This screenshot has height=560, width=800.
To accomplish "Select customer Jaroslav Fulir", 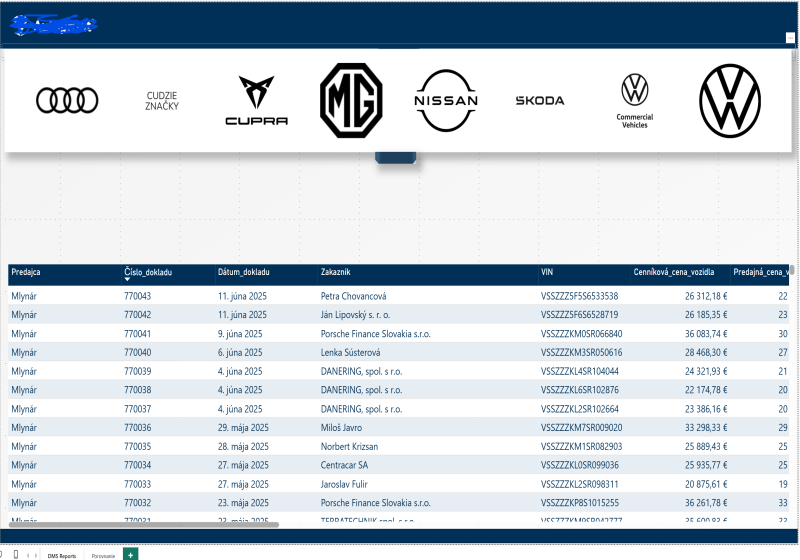I will tap(344, 484).
